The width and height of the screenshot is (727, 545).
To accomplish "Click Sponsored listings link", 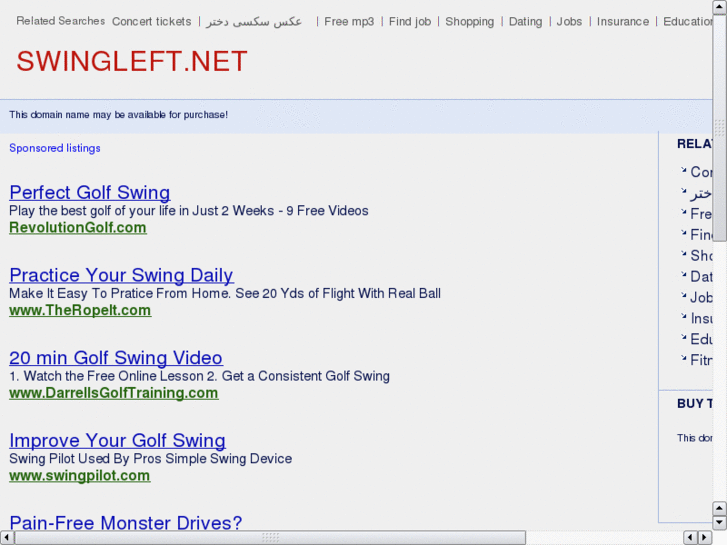I will (x=55, y=148).
